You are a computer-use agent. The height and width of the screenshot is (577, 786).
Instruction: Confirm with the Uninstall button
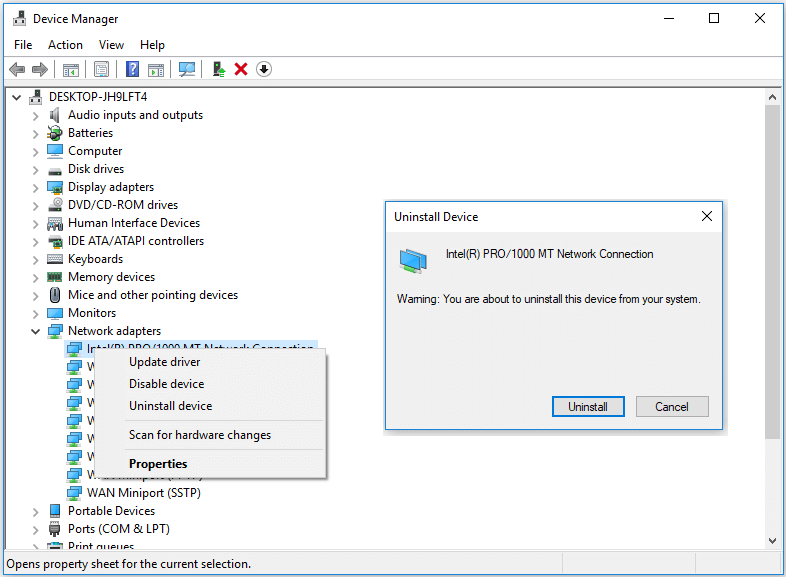[588, 407]
